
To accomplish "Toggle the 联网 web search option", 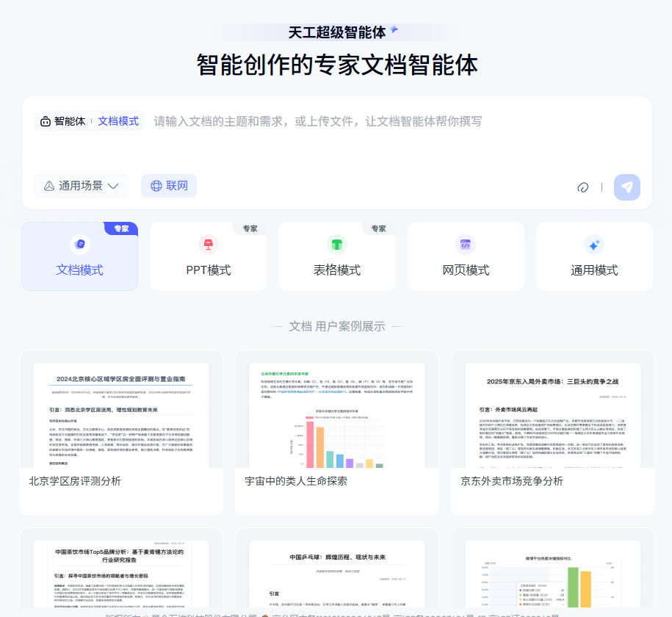I will [x=169, y=186].
